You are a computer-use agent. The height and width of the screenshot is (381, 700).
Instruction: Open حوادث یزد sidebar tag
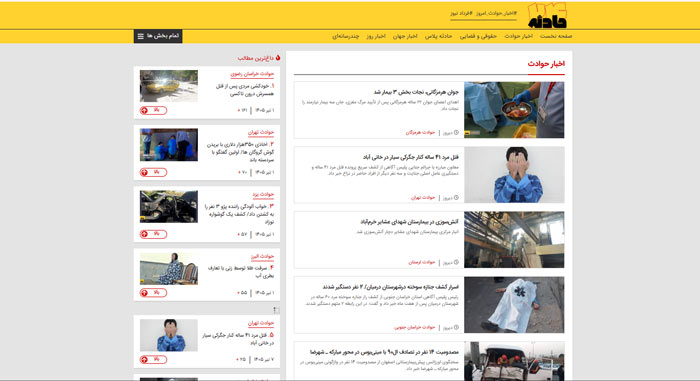263,194
